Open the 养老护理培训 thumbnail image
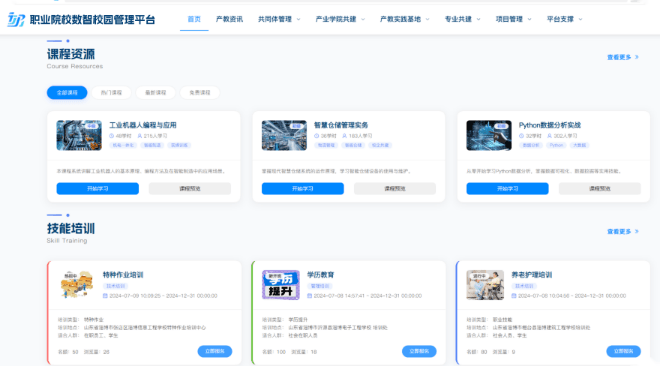The width and height of the screenshot is (660, 366). pyautogui.click(x=485, y=285)
